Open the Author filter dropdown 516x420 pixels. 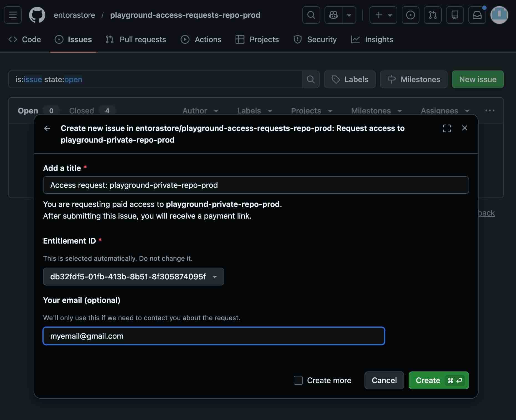coord(200,110)
